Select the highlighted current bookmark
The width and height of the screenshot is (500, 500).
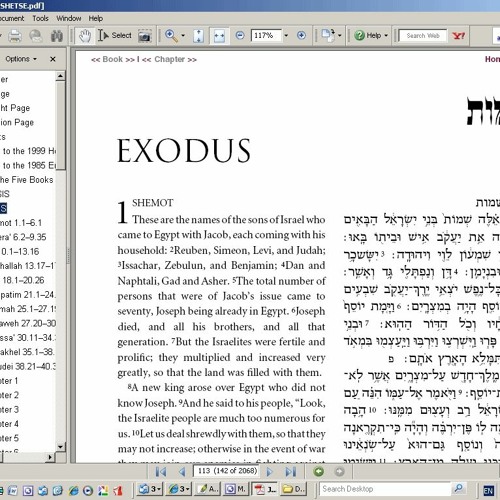click(3, 208)
